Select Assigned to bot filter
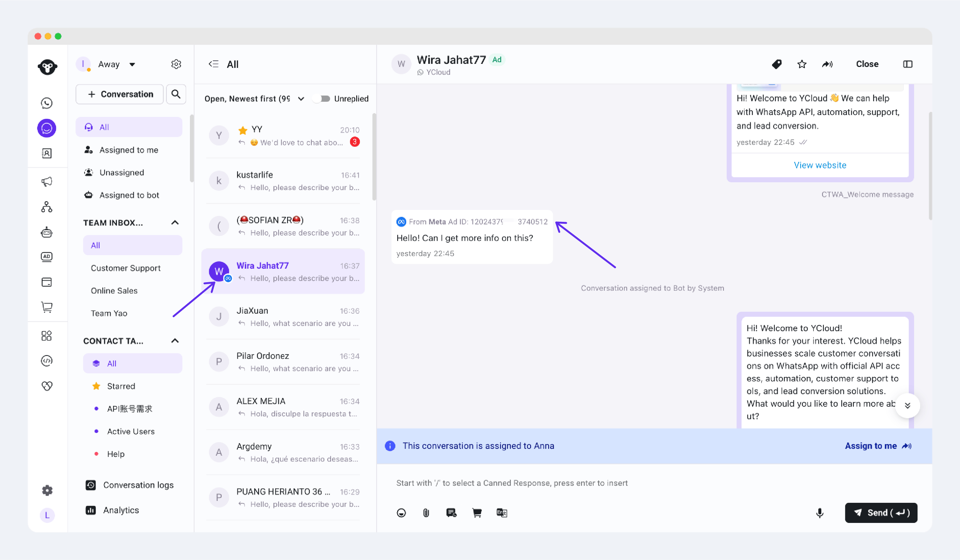960x560 pixels. point(129,195)
